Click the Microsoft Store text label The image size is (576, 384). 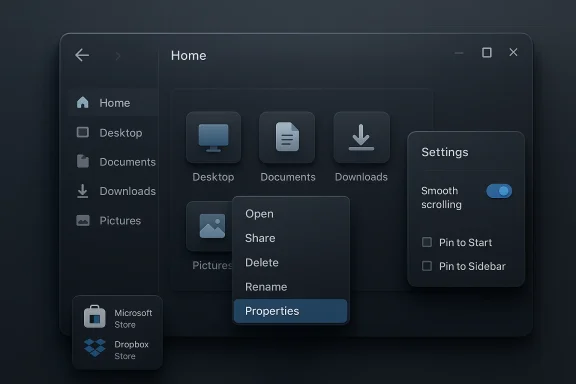(133, 319)
